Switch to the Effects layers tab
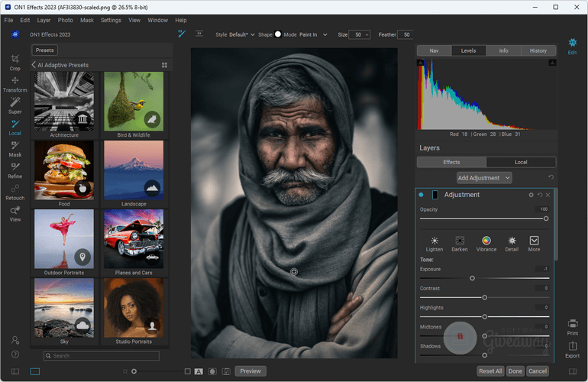 (x=451, y=162)
